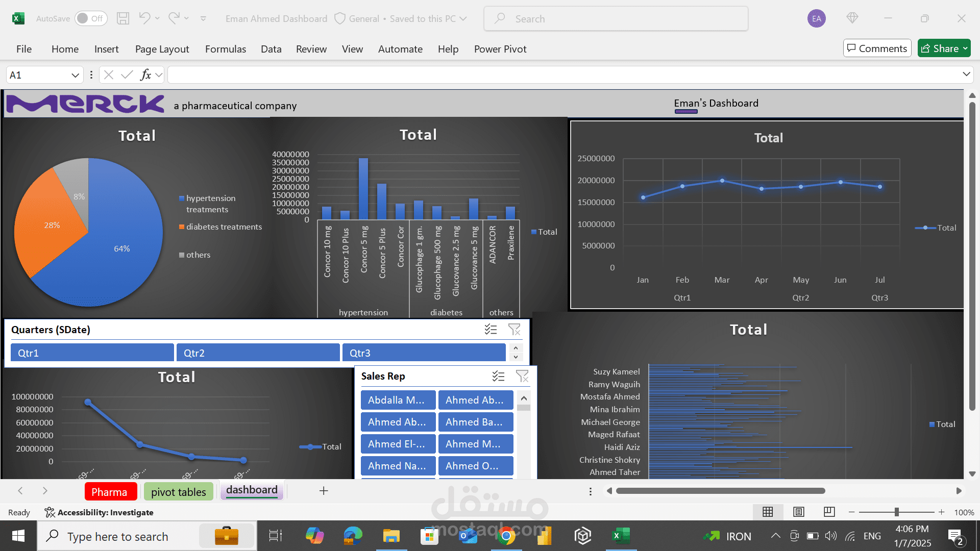Screen dimensions: 980x551
Task: Open the Undo history dropdown arrow
Action: coord(157,18)
